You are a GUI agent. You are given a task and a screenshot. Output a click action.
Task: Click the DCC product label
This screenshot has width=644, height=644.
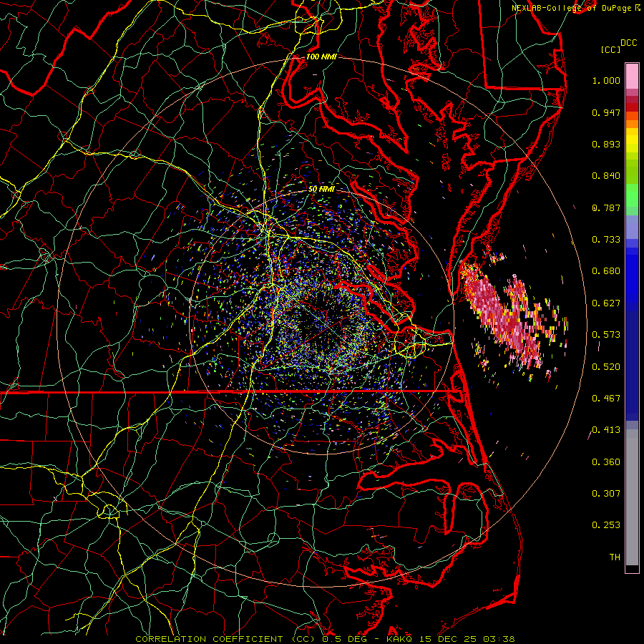tap(628, 43)
